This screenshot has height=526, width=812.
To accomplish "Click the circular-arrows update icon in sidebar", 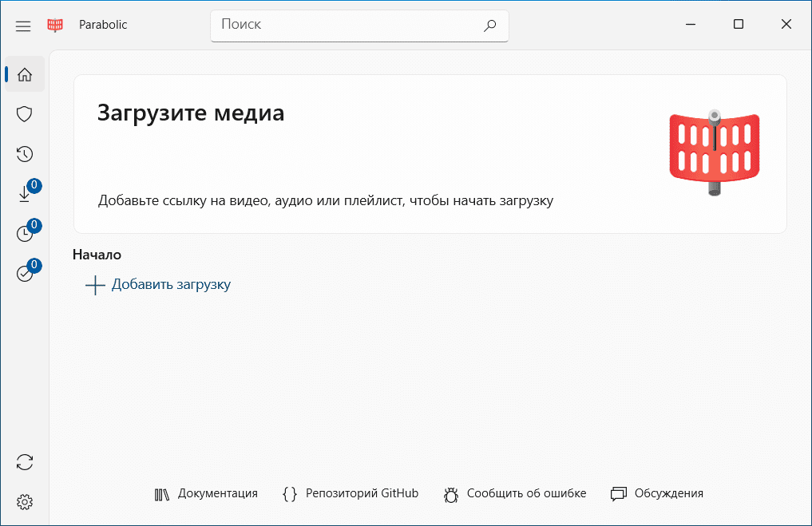I will (x=25, y=462).
